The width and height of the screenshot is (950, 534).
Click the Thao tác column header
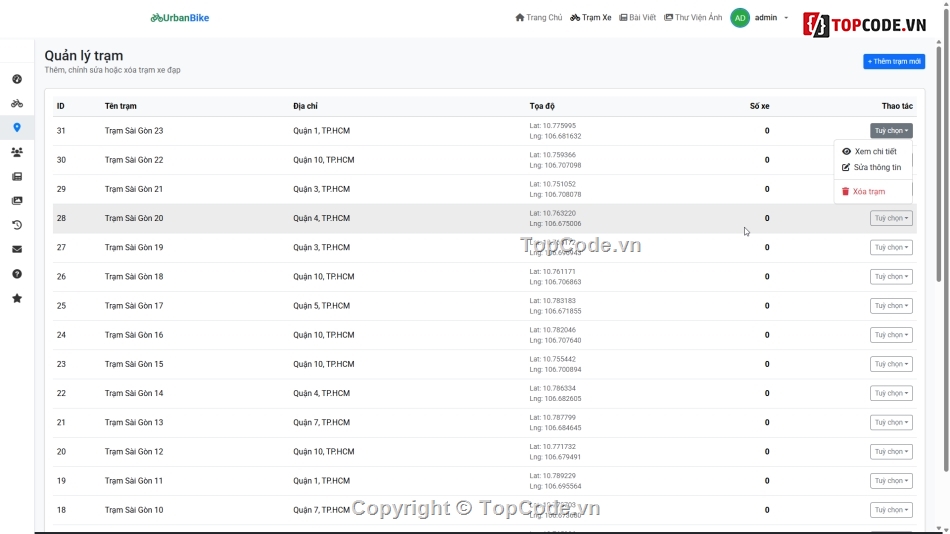coord(897,106)
